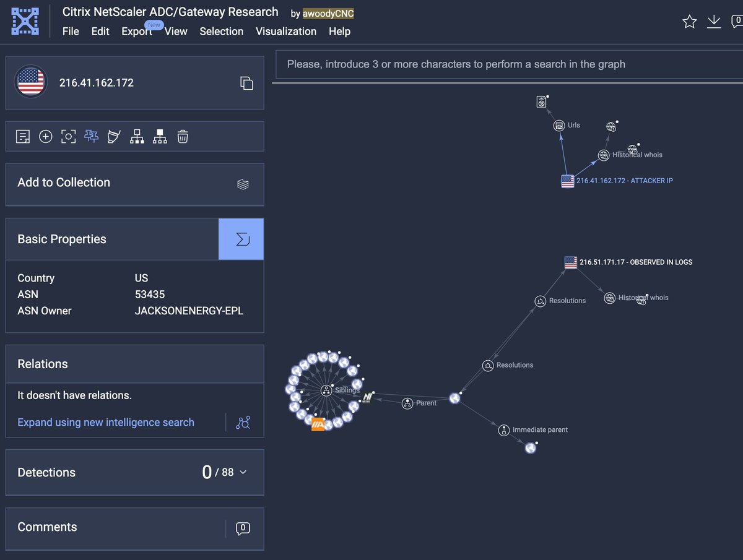Image resolution: width=743 pixels, height=560 pixels.
Task: Open the Selection menu
Action: click(221, 31)
